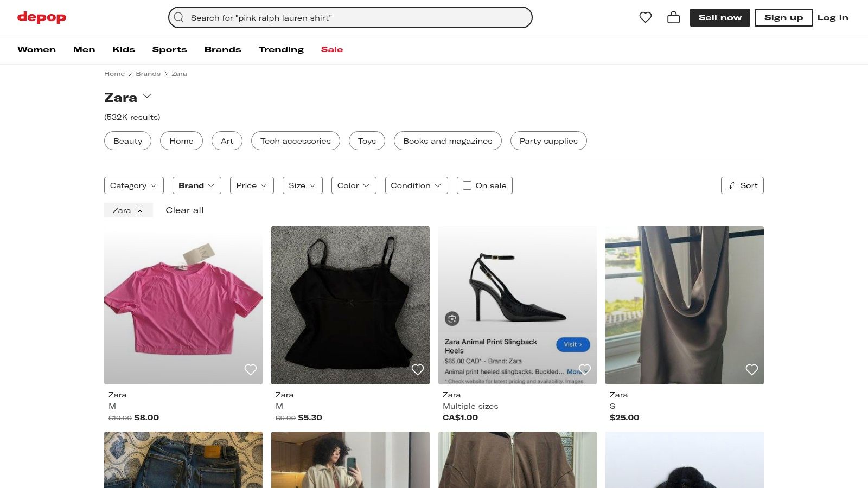Expand the Zara heading chevron

coord(146,96)
